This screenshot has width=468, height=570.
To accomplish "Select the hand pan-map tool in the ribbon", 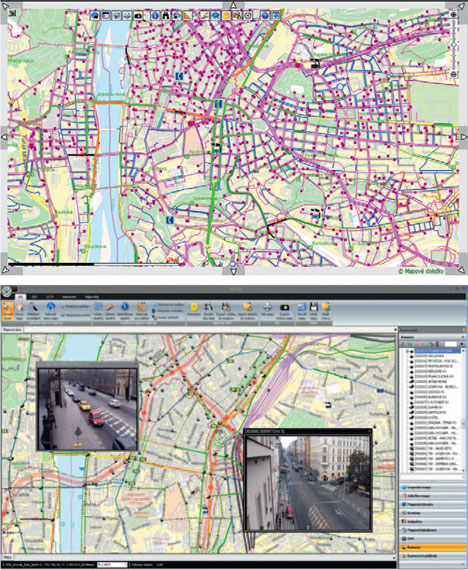I will [19, 311].
